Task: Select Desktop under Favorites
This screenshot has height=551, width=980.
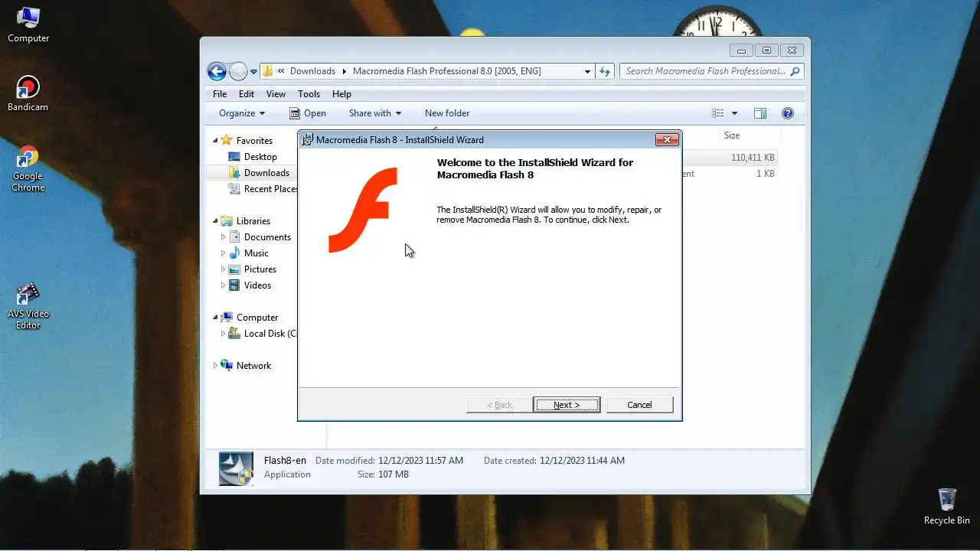Action: [x=260, y=157]
